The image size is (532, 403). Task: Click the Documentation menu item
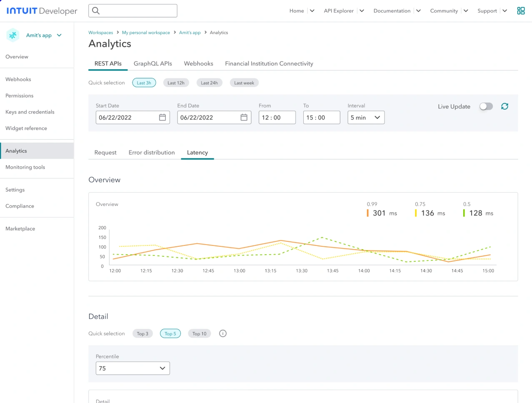(392, 11)
